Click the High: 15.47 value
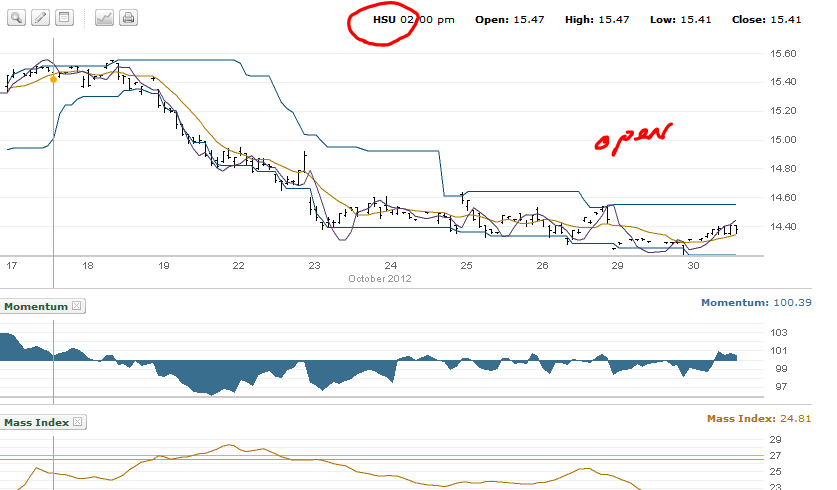837x490 pixels. point(597,20)
